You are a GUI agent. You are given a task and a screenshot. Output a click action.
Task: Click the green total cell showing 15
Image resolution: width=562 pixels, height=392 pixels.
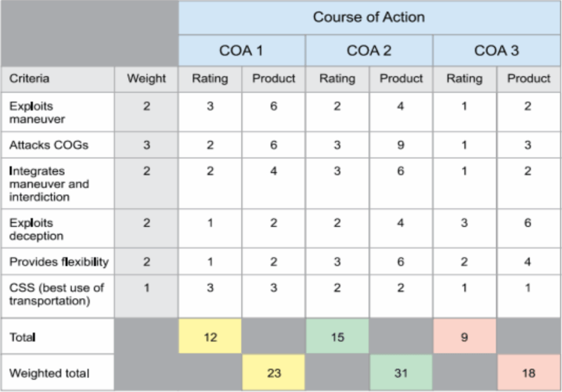click(x=337, y=336)
